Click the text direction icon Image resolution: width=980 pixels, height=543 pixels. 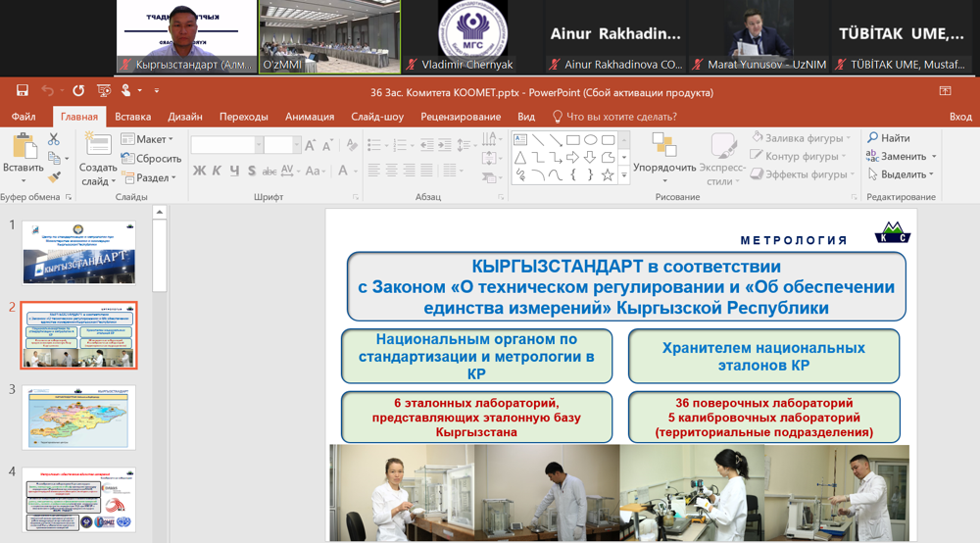[x=491, y=139]
